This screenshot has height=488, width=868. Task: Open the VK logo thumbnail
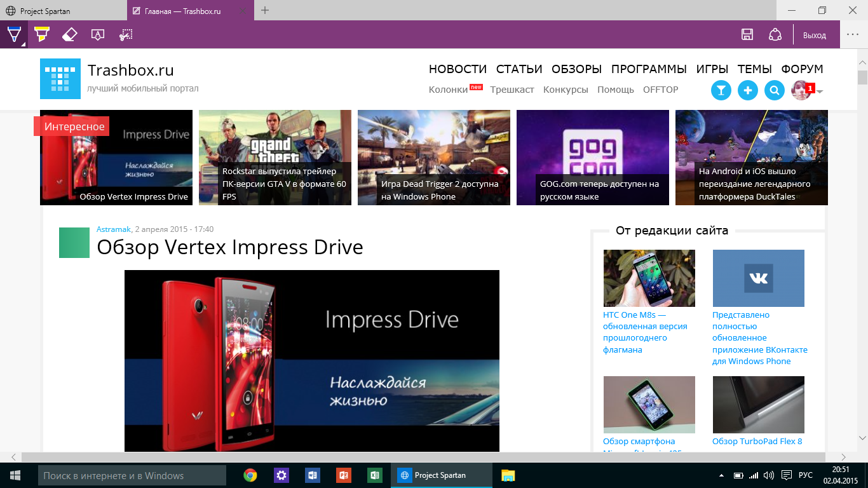(x=758, y=278)
